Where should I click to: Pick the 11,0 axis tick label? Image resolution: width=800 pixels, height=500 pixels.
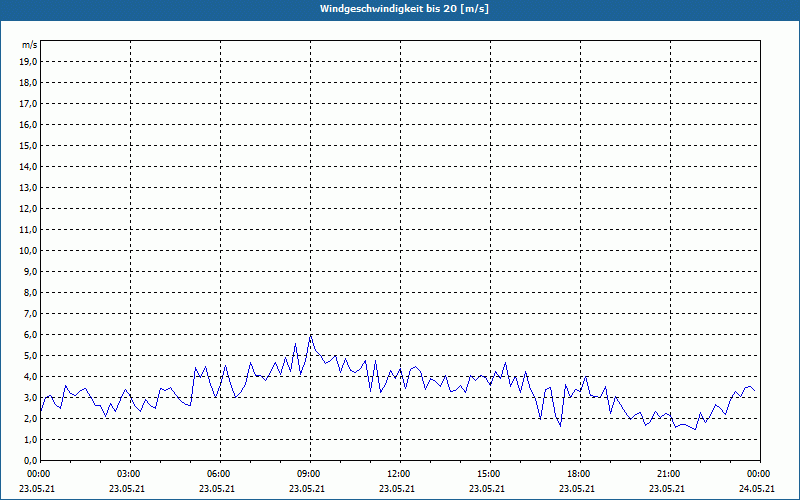[x=29, y=230]
